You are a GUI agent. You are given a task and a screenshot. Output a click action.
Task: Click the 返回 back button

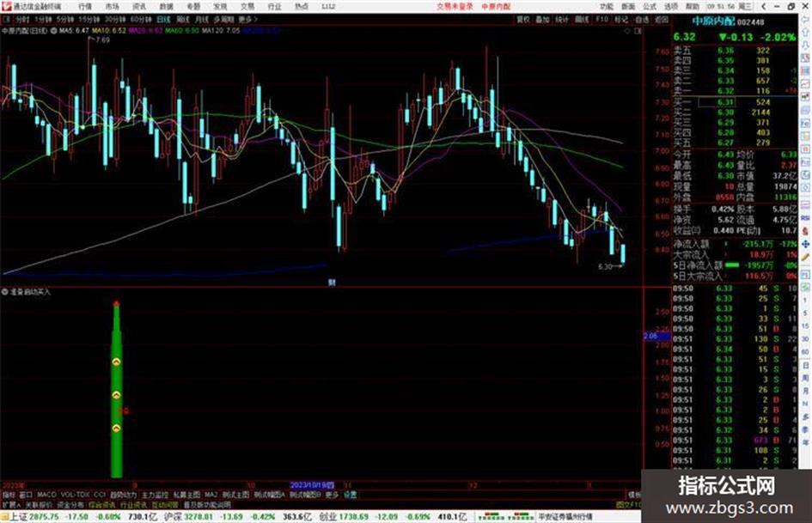[662, 19]
